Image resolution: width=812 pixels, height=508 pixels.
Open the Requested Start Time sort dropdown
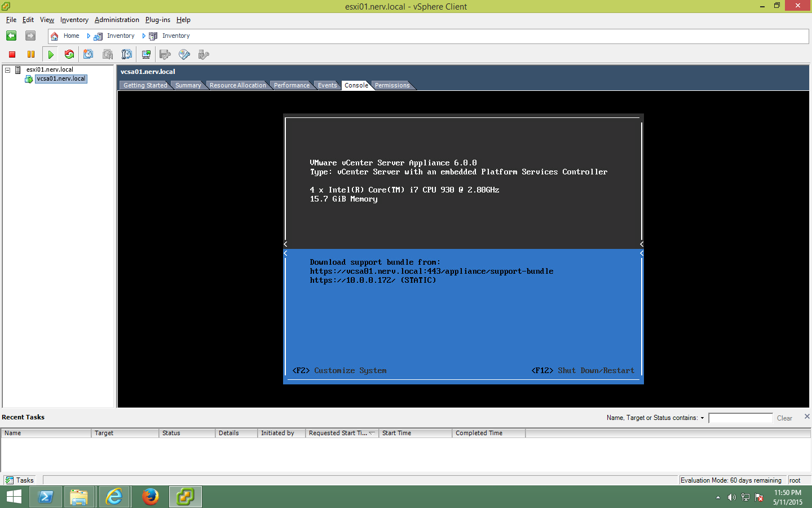tap(373, 433)
